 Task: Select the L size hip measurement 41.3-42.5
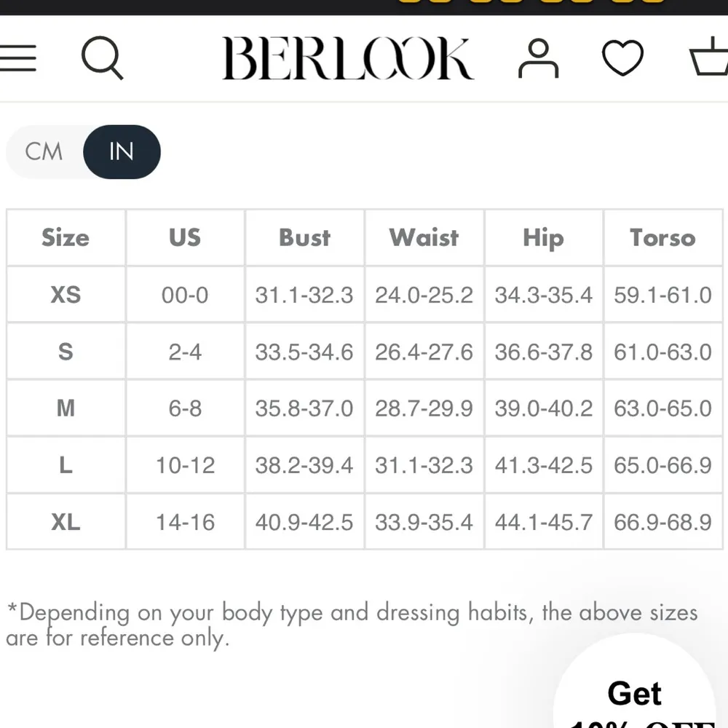[543, 465]
